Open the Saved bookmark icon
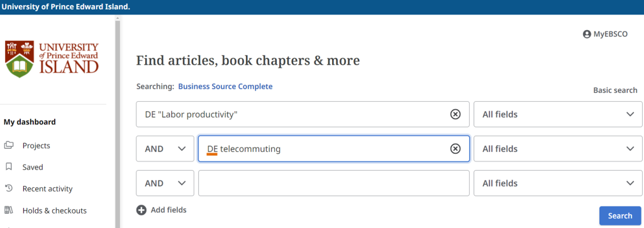Image resolution: width=644 pixels, height=228 pixels. click(x=9, y=167)
